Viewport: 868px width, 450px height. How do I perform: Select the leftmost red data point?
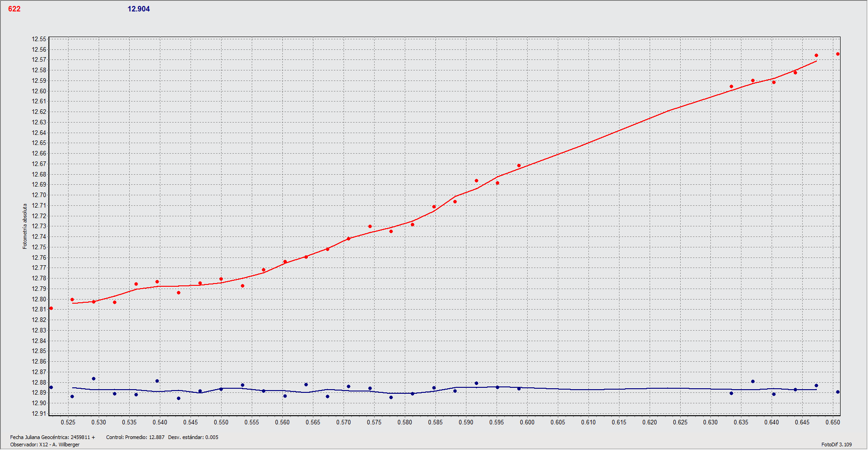(51, 309)
